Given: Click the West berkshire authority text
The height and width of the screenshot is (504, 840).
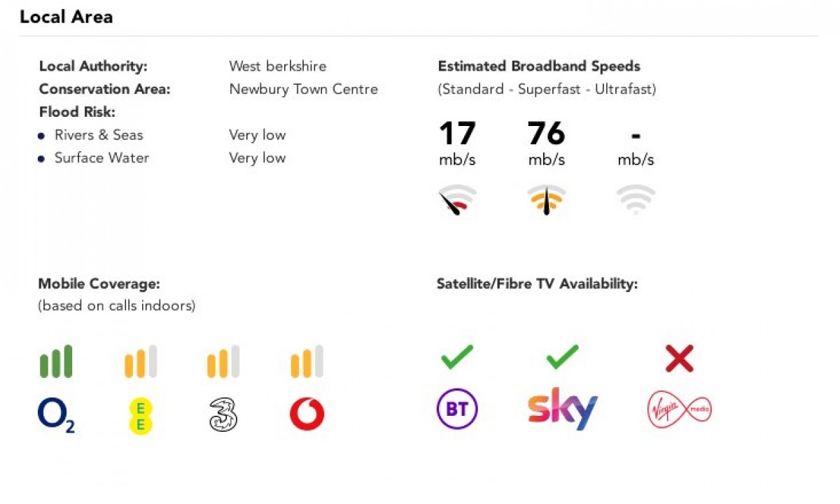Looking at the screenshot, I should (277, 66).
